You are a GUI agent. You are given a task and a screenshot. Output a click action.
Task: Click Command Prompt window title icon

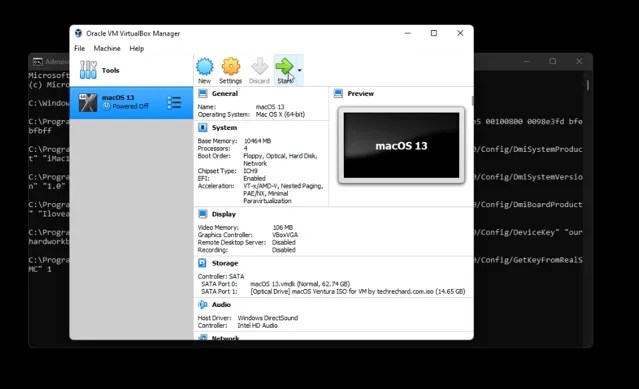[x=38, y=62]
